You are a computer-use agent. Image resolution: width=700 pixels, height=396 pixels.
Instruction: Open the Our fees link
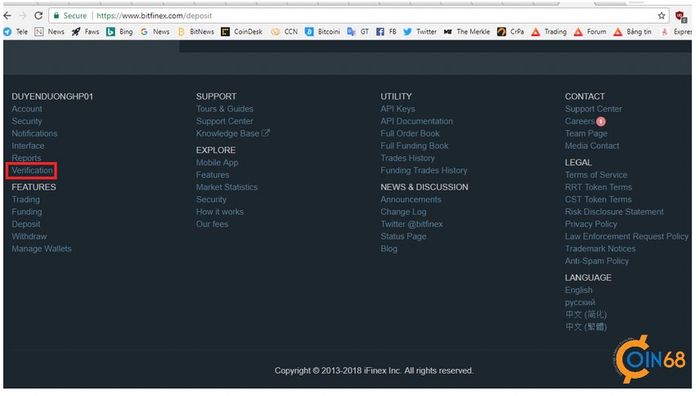click(212, 224)
